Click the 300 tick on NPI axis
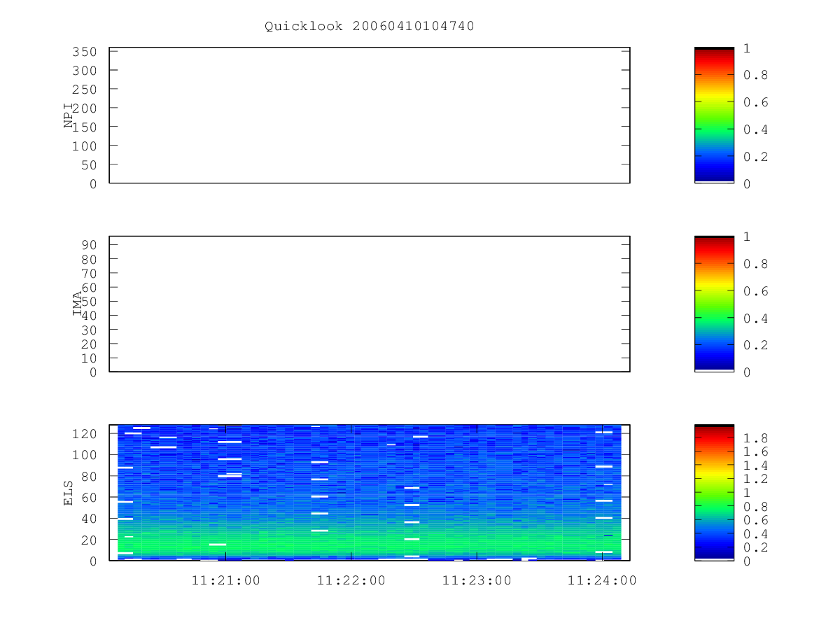The width and height of the screenshot is (840, 630). coord(84,71)
